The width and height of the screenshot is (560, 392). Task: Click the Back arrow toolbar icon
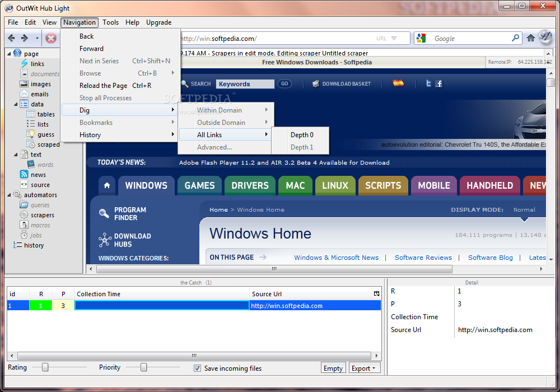(x=11, y=38)
